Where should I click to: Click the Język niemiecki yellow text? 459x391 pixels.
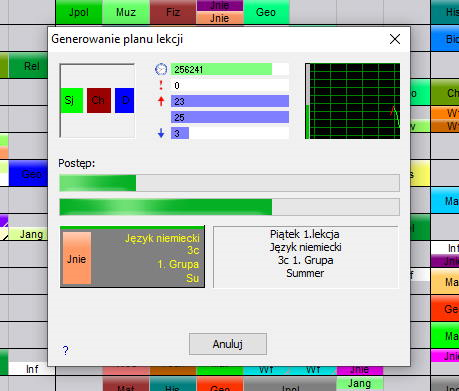coord(162,238)
